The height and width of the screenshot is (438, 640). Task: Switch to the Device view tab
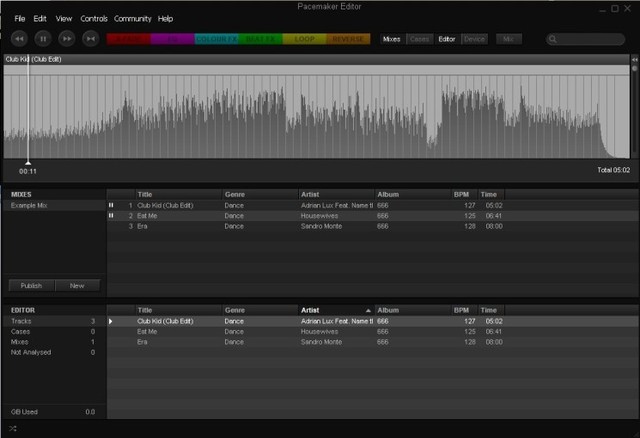point(474,39)
